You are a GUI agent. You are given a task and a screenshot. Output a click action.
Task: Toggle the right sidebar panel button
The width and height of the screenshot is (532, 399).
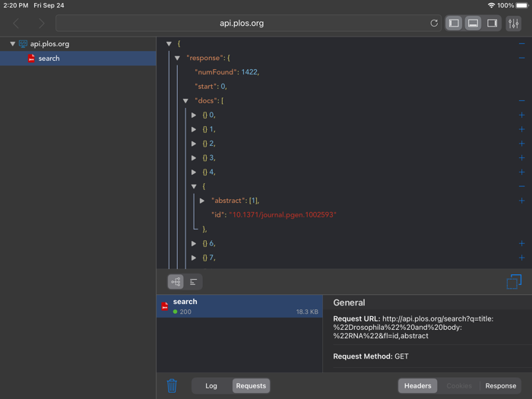pos(492,23)
